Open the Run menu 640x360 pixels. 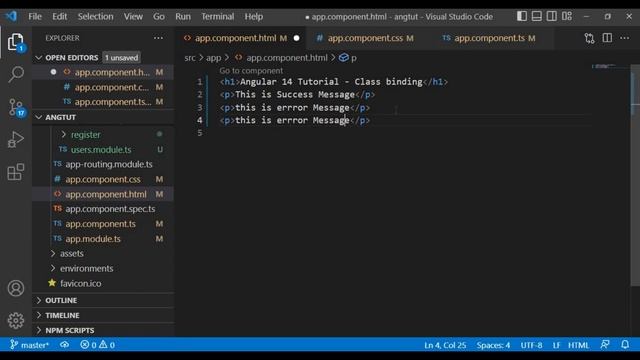click(x=183, y=17)
